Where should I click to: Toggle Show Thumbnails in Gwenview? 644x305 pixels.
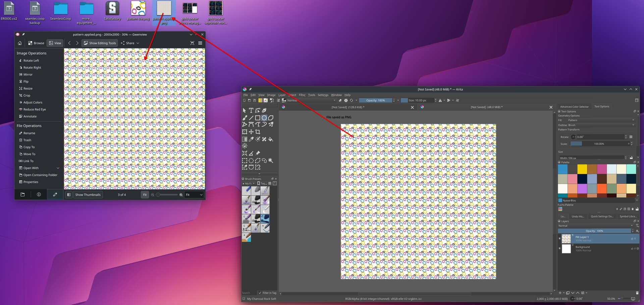[x=88, y=194]
